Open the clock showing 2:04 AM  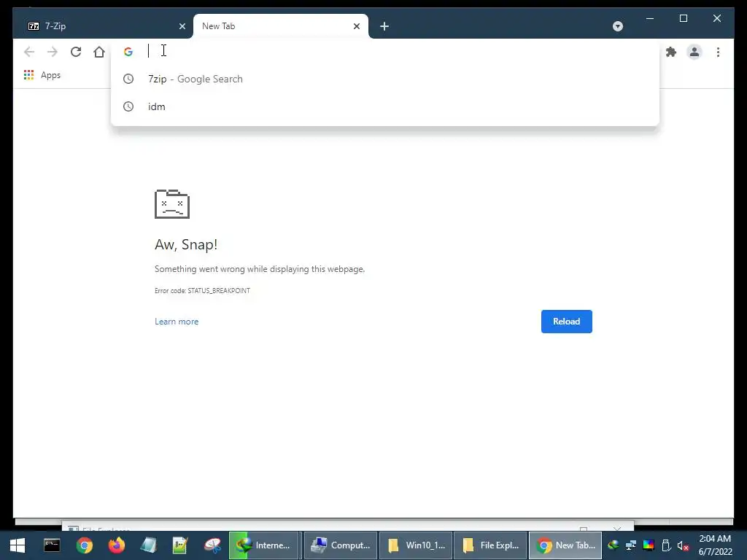coord(715,545)
